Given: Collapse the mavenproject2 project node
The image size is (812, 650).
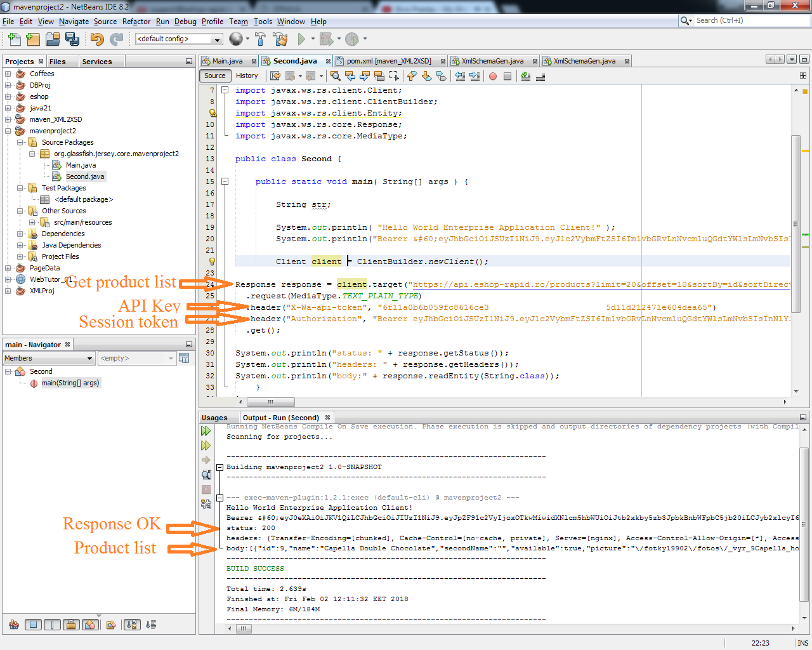Looking at the screenshot, I should coord(8,131).
